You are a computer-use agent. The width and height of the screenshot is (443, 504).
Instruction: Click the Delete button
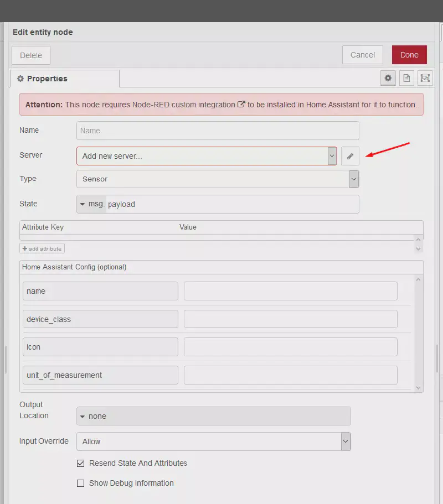click(x=31, y=55)
